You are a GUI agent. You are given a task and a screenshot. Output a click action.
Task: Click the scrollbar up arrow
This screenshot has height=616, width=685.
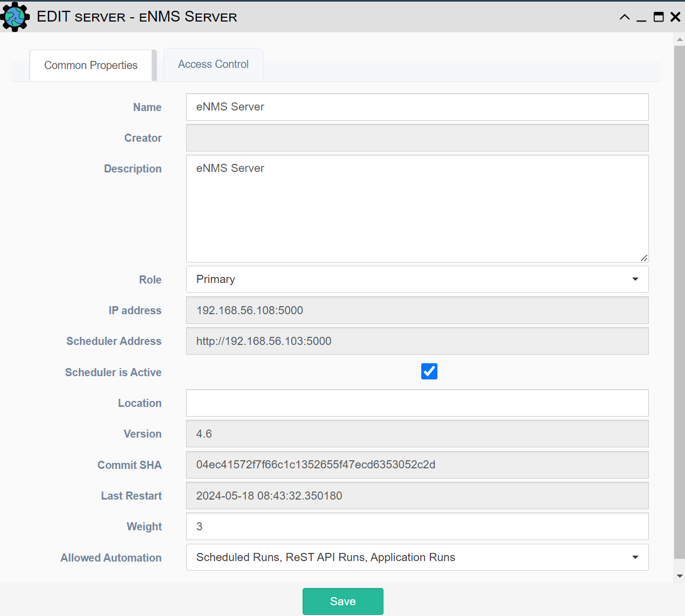click(680, 39)
